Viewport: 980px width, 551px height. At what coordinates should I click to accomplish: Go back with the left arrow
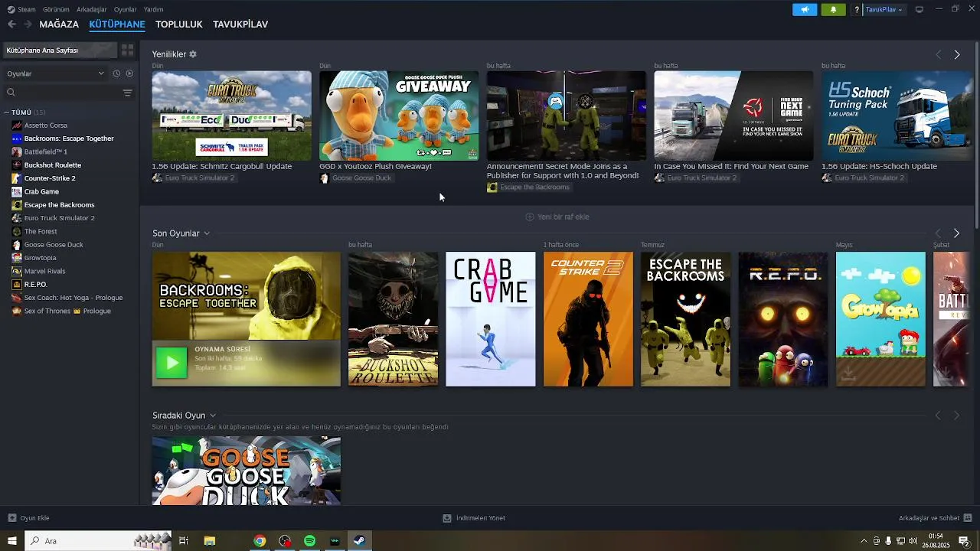point(11,24)
